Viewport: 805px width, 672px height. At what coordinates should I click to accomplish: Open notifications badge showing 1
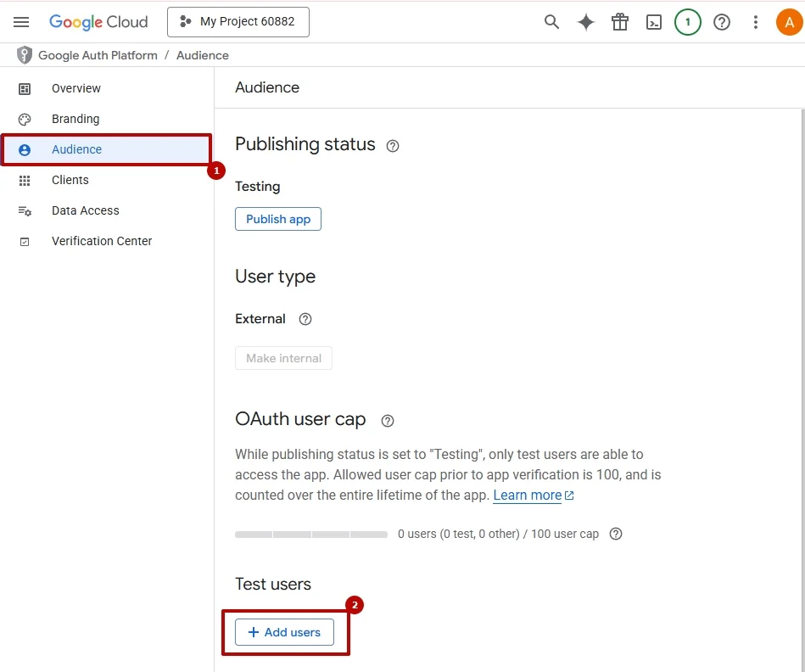pyautogui.click(x=688, y=22)
